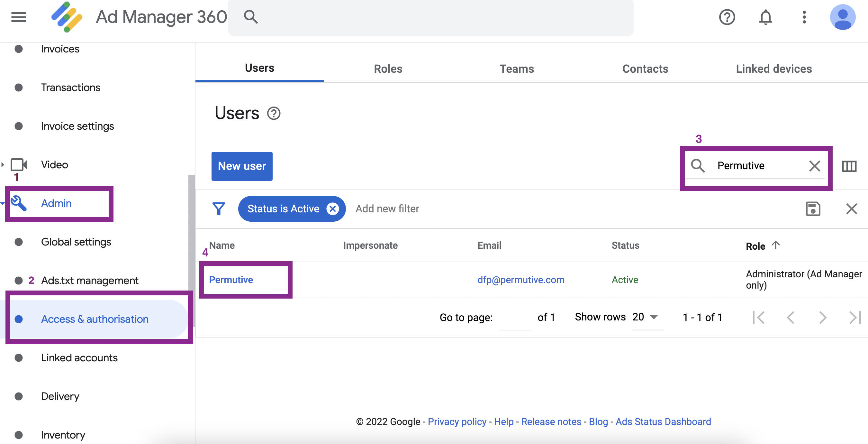Open the Permutive user link
Image resolution: width=868 pixels, height=444 pixels.
click(231, 280)
